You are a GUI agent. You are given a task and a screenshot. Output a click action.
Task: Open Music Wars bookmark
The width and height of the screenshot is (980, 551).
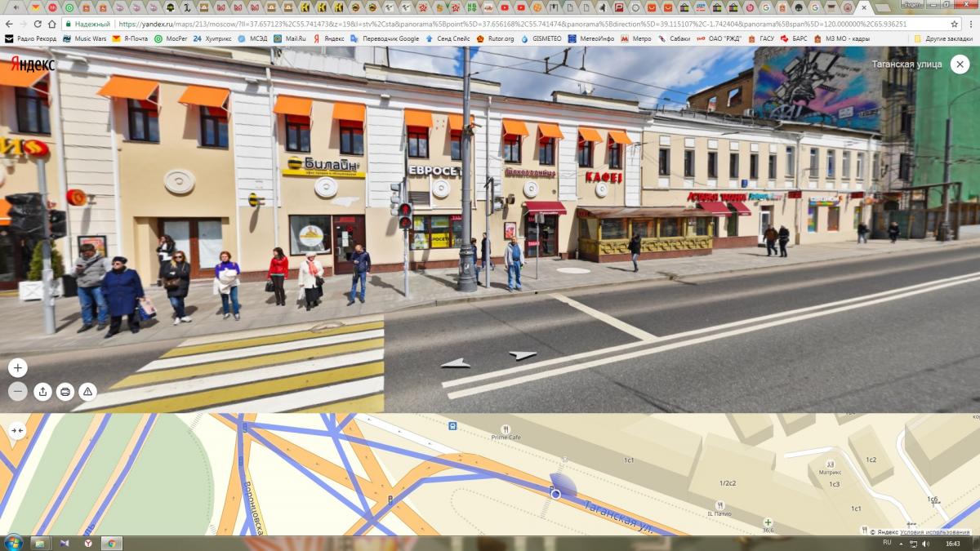coord(85,38)
